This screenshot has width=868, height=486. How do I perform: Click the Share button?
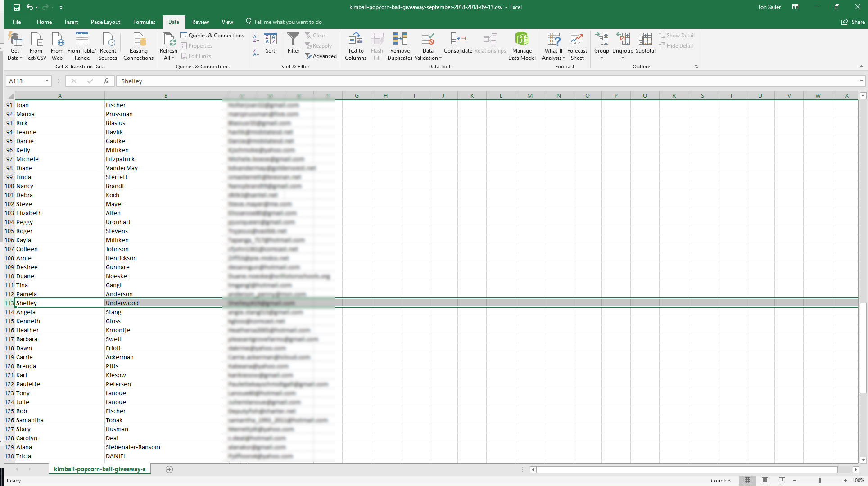(x=853, y=22)
